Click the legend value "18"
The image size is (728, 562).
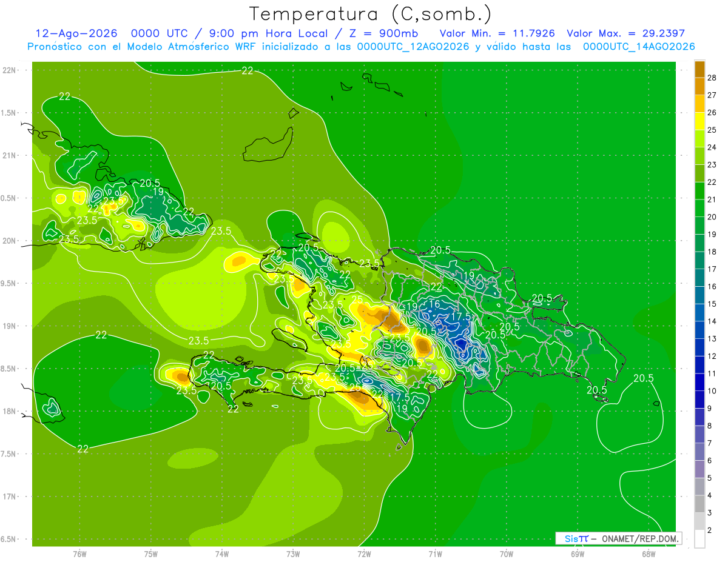713,252
